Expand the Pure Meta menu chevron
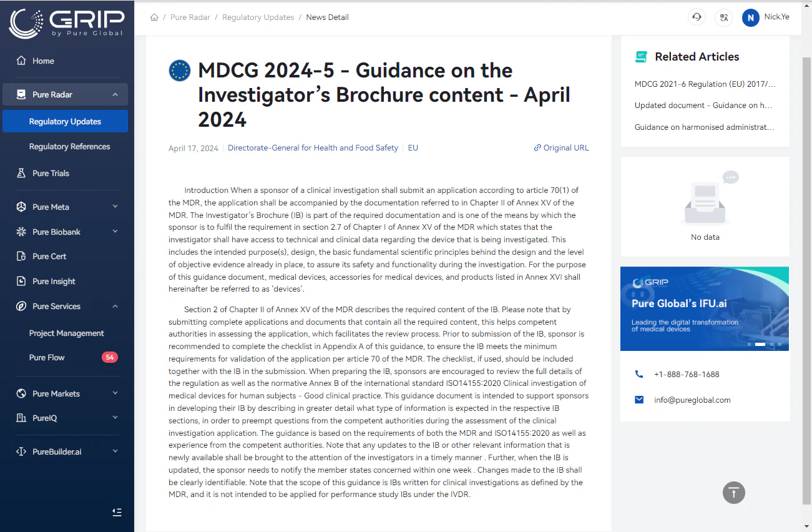812x532 pixels. click(115, 207)
